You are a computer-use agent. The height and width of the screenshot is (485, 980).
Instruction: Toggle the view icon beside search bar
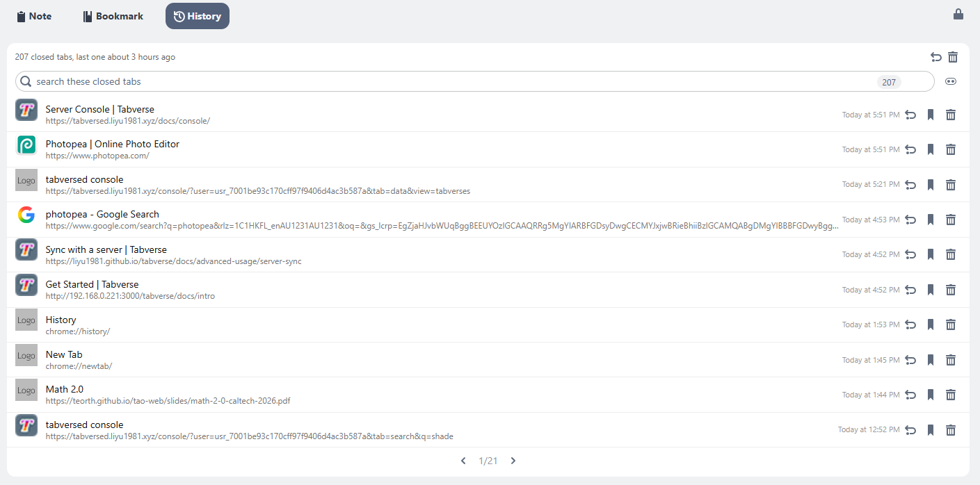(x=951, y=81)
